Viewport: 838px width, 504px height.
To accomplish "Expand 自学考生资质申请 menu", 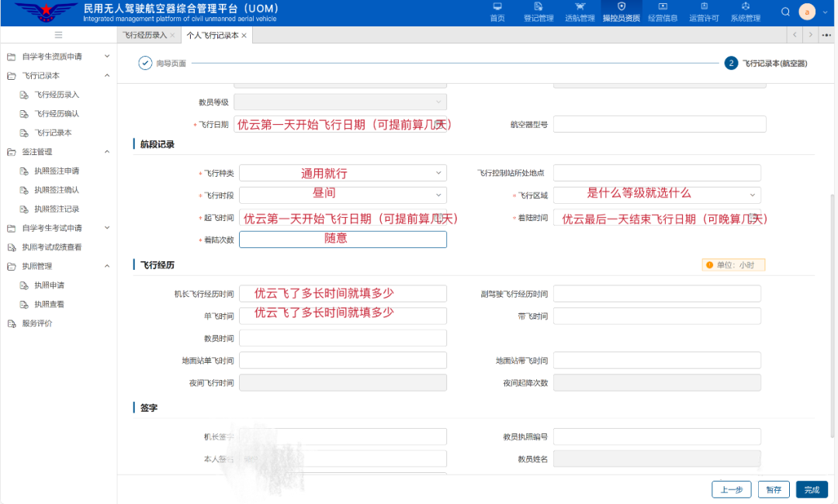I will pyautogui.click(x=107, y=56).
